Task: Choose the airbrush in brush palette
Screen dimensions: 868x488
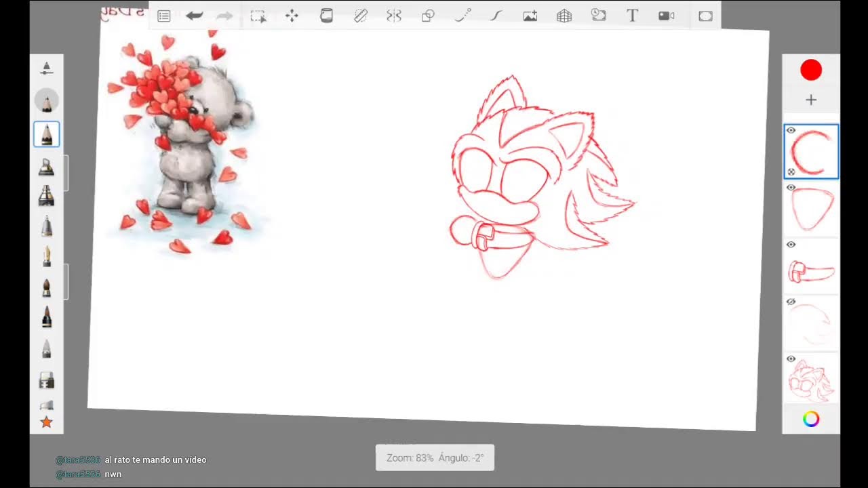Action: [x=47, y=196]
